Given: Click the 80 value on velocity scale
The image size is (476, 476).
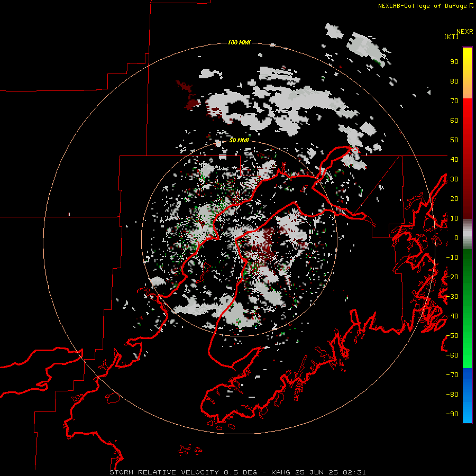Looking at the screenshot, I should (454, 81).
